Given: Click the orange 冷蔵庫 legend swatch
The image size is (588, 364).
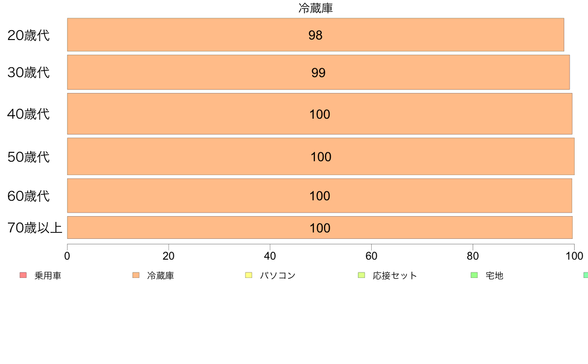Looking at the screenshot, I should [136, 275].
